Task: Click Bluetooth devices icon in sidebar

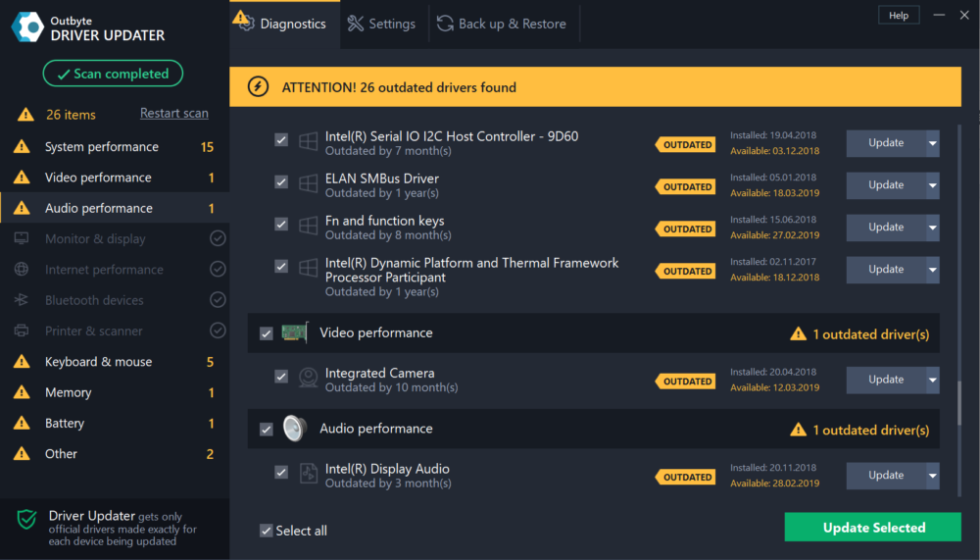Action: [x=22, y=300]
